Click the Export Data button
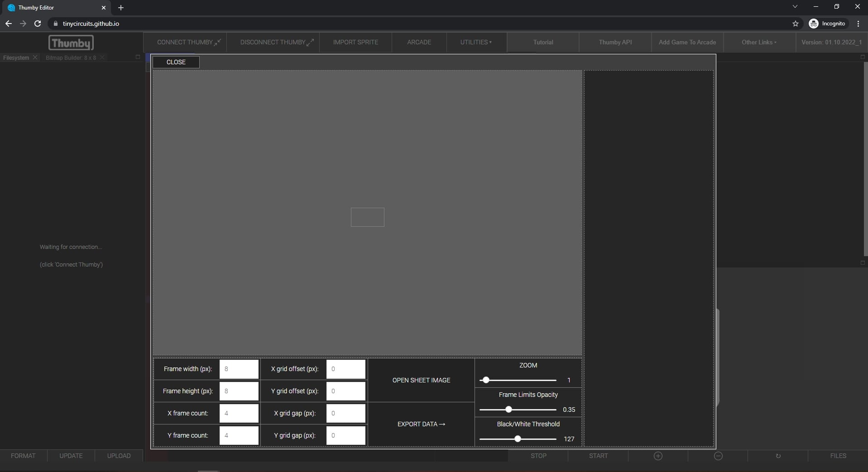This screenshot has width=868, height=472. pyautogui.click(x=421, y=424)
